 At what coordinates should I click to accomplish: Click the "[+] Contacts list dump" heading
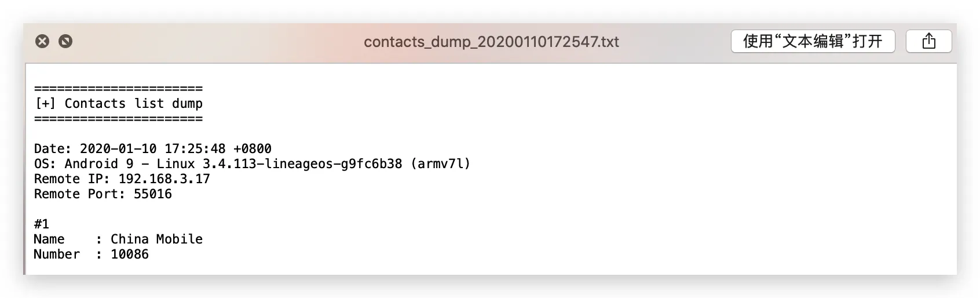(x=119, y=104)
